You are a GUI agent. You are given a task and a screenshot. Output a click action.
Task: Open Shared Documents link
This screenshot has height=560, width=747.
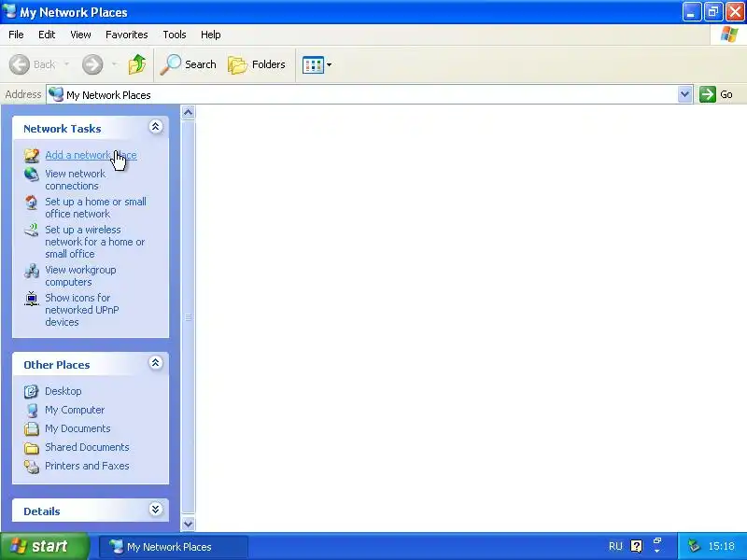[87, 447]
